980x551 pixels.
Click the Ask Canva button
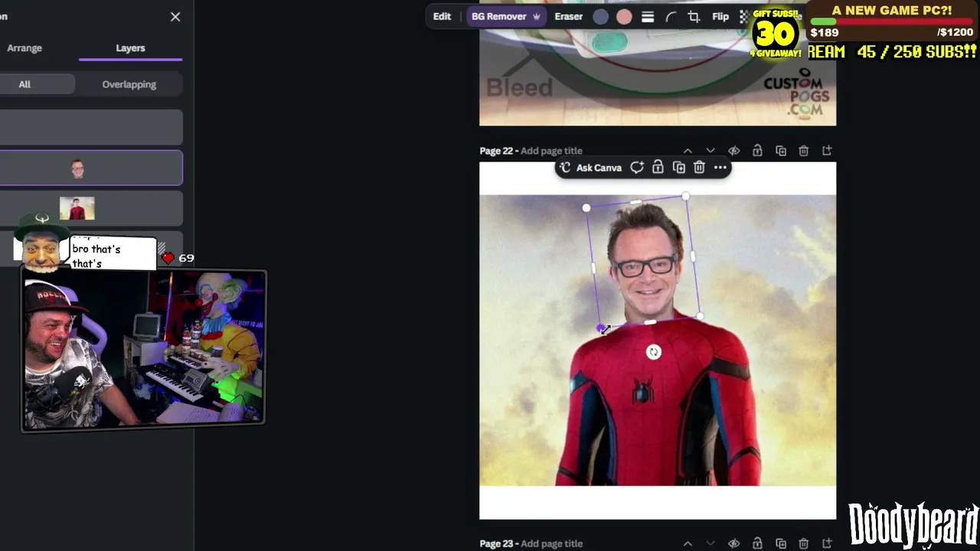point(590,168)
